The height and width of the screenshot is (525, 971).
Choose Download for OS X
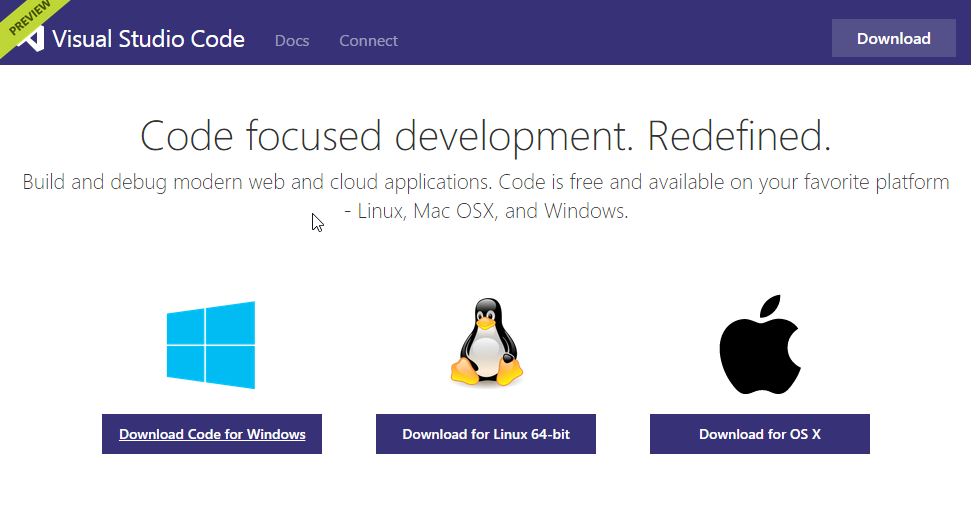pos(760,434)
